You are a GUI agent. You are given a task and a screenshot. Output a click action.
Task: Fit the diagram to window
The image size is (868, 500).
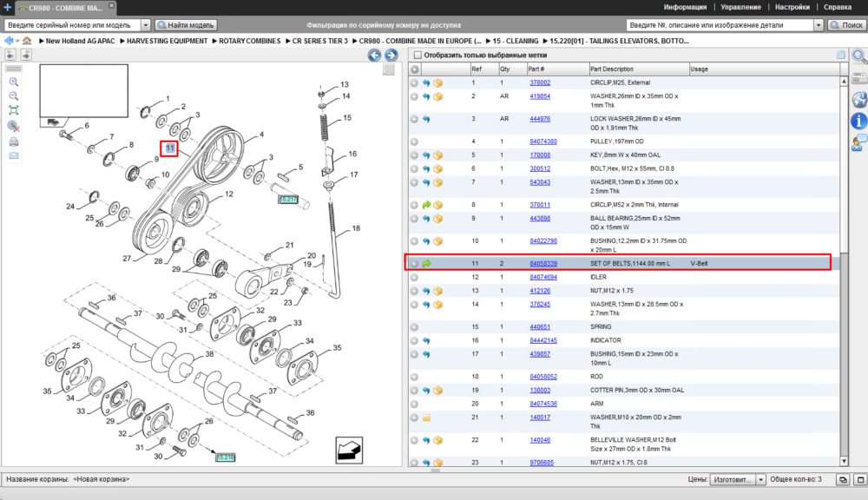click(x=14, y=110)
